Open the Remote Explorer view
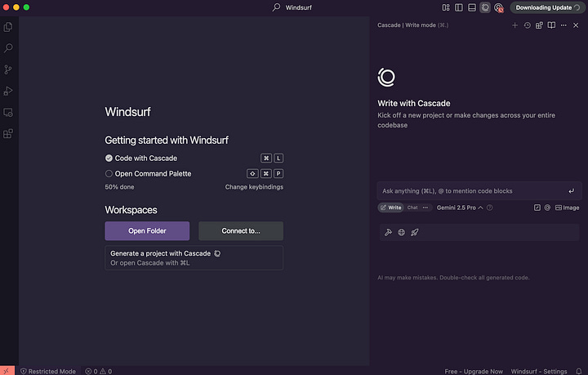588x375 pixels. tap(8, 112)
